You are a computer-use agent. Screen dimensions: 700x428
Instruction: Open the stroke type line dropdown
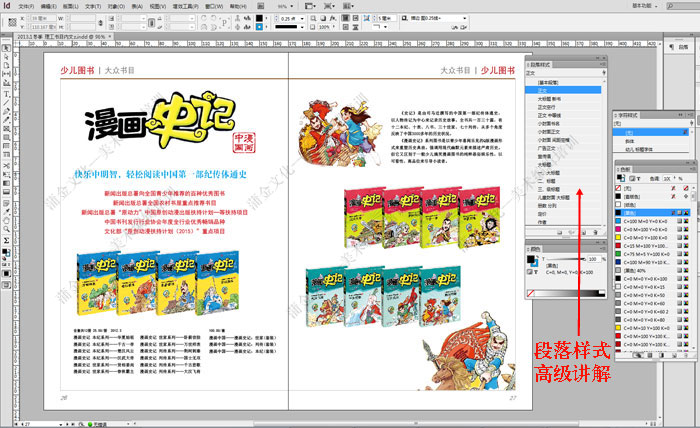[x=302, y=27]
